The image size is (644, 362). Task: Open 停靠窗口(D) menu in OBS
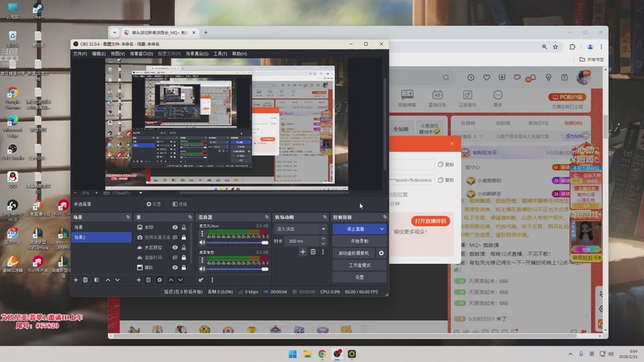pyautogui.click(x=142, y=54)
